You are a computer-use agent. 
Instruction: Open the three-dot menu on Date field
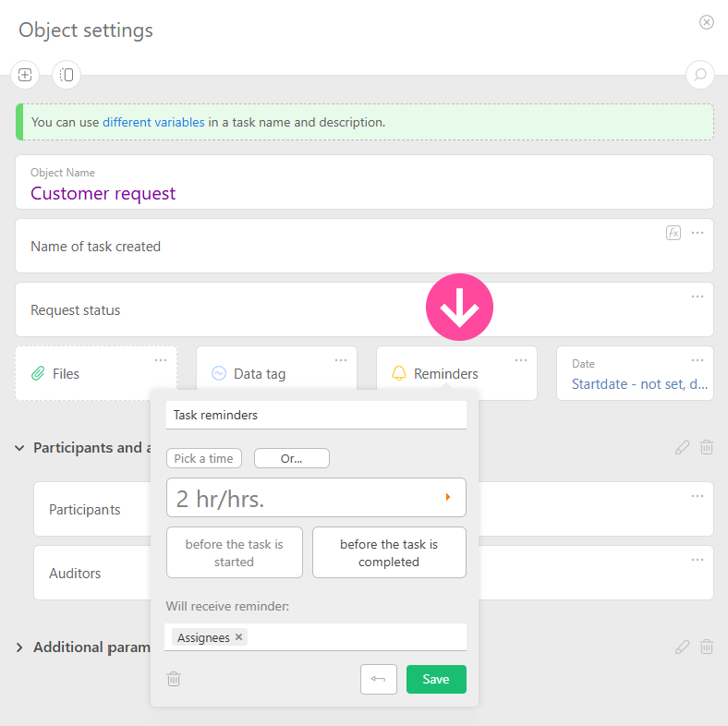coord(698,360)
